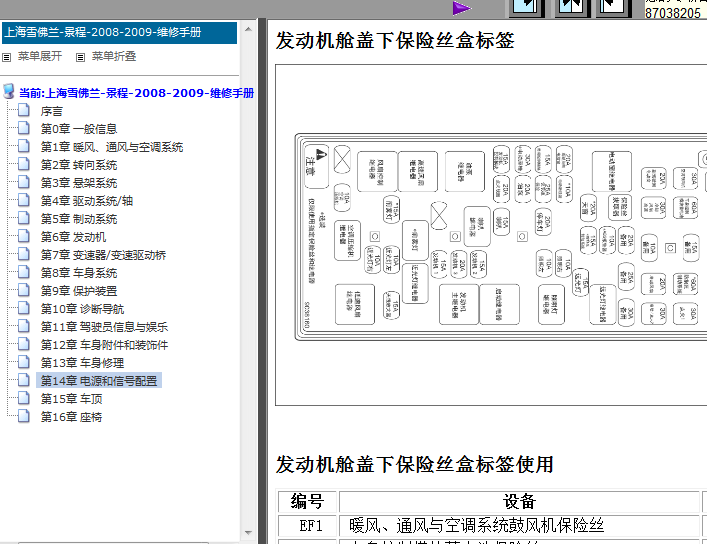
Task: Open 第7章 变速器/变速驱动桥
Action: (103, 255)
